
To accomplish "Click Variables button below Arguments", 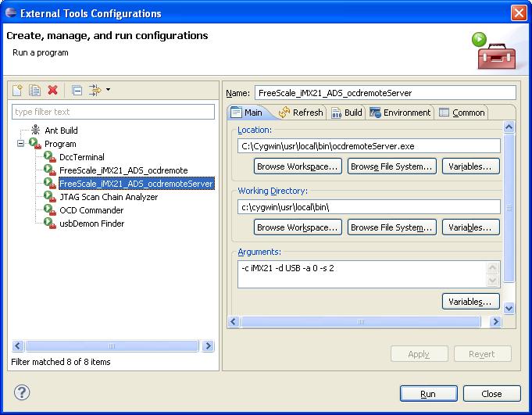I will pyautogui.click(x=471, y=302).
